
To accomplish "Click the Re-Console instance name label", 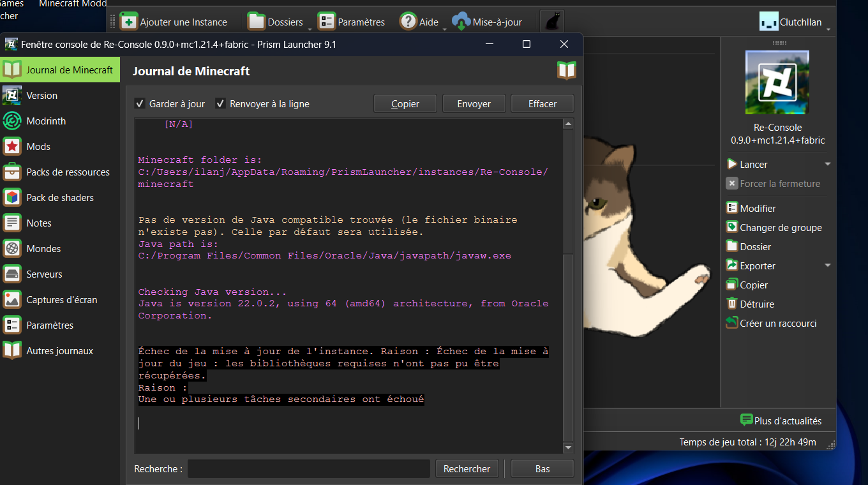I will point(777,133).
